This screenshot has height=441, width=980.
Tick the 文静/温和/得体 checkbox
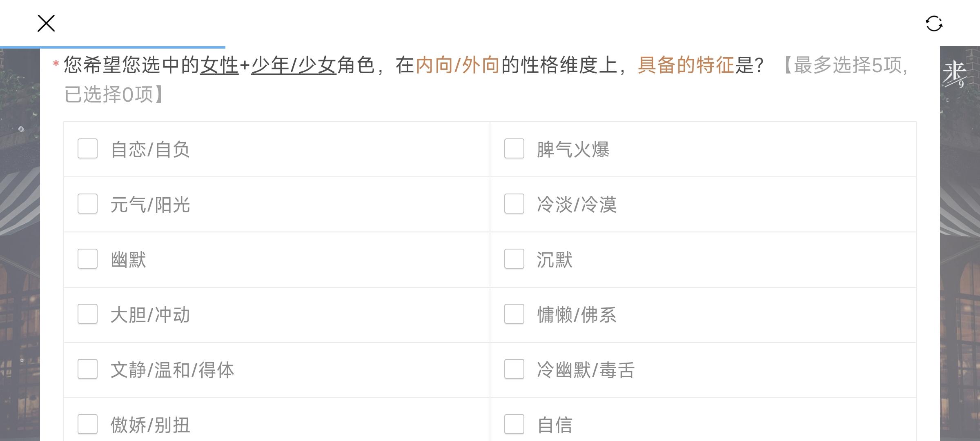tap(87, 369)
